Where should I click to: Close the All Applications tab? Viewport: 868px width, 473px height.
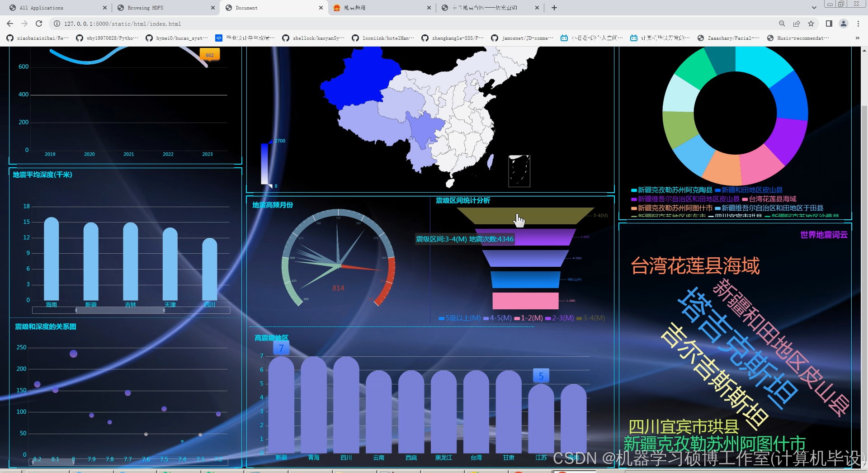(105, 8)
